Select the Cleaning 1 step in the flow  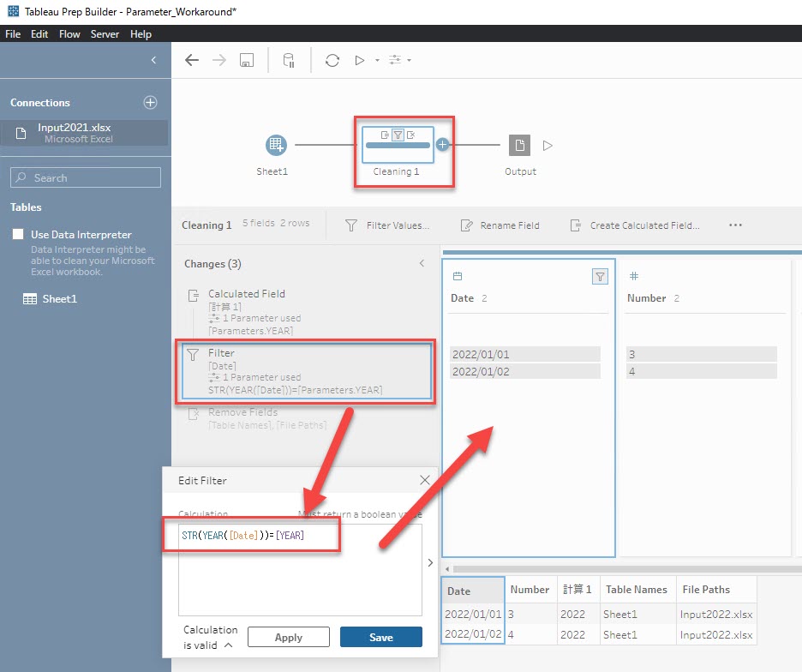tap(398, 146)
